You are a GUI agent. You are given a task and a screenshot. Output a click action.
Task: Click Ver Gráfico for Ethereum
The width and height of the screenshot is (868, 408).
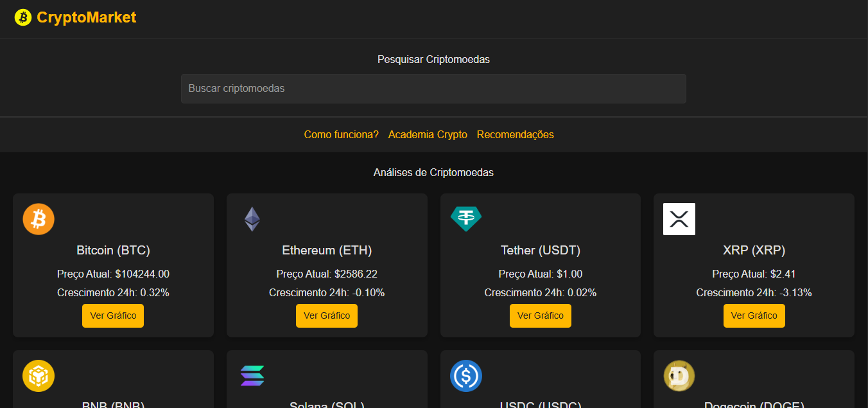point(327,315)
